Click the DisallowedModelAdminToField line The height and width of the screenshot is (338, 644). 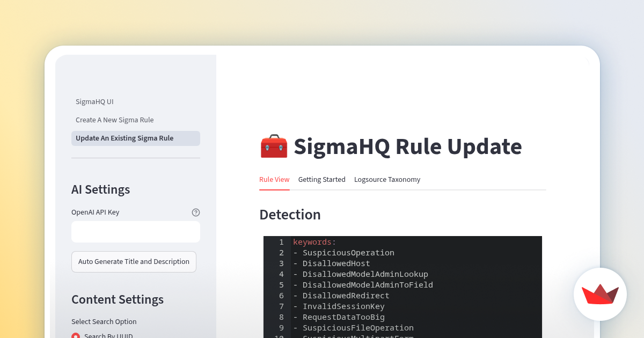(x=363, y=285)
